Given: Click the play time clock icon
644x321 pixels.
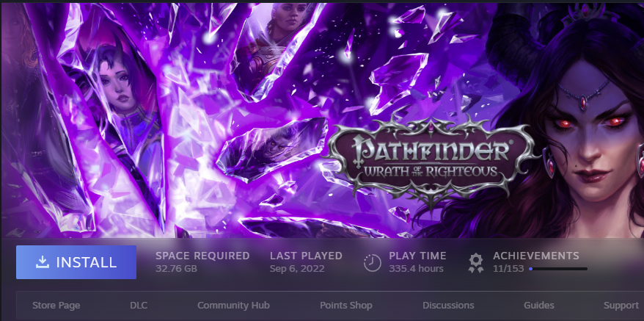Looking at the screenshot, I should point(372,262).
